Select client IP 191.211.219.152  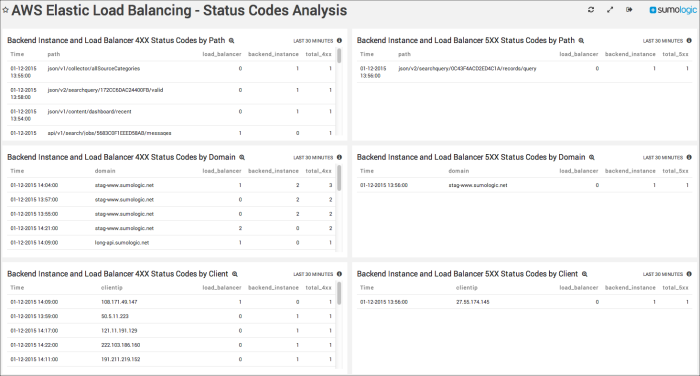[x=121, y=359]
